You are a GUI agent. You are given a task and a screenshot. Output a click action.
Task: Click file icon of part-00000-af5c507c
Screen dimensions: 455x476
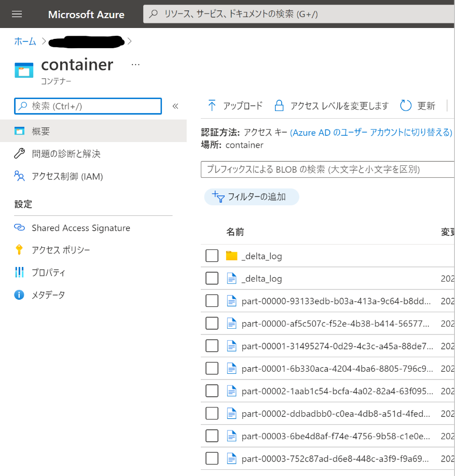(x=231, y=324)
